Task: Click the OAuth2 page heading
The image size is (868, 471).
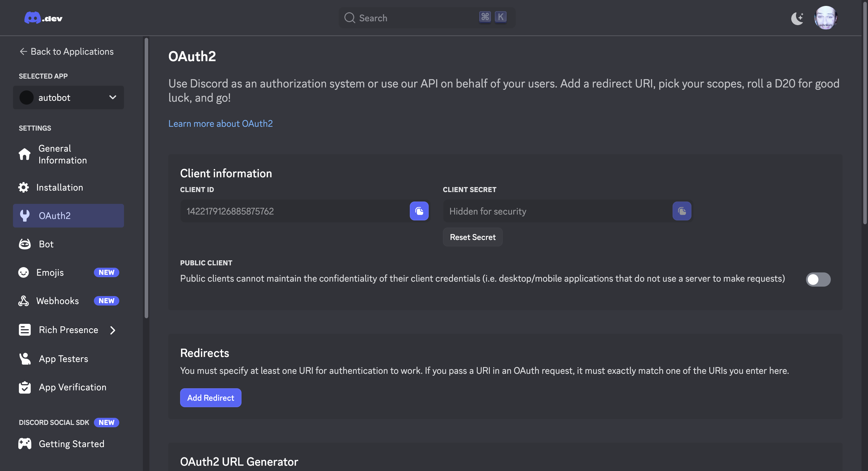Action: click(192, 56)
